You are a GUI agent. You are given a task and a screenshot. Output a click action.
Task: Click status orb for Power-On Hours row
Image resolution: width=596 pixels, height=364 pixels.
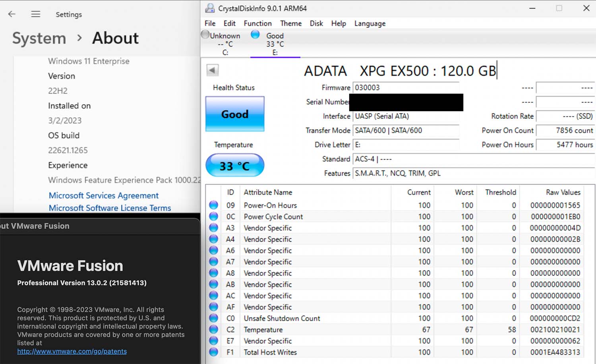tap(214, 205)
